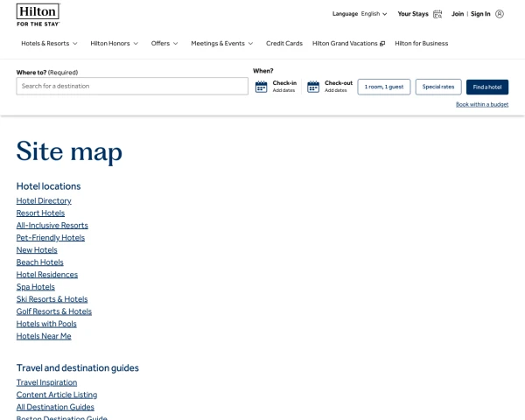Expand the Meetings & Events menu
525x420 pixels.
coord(222,43)
